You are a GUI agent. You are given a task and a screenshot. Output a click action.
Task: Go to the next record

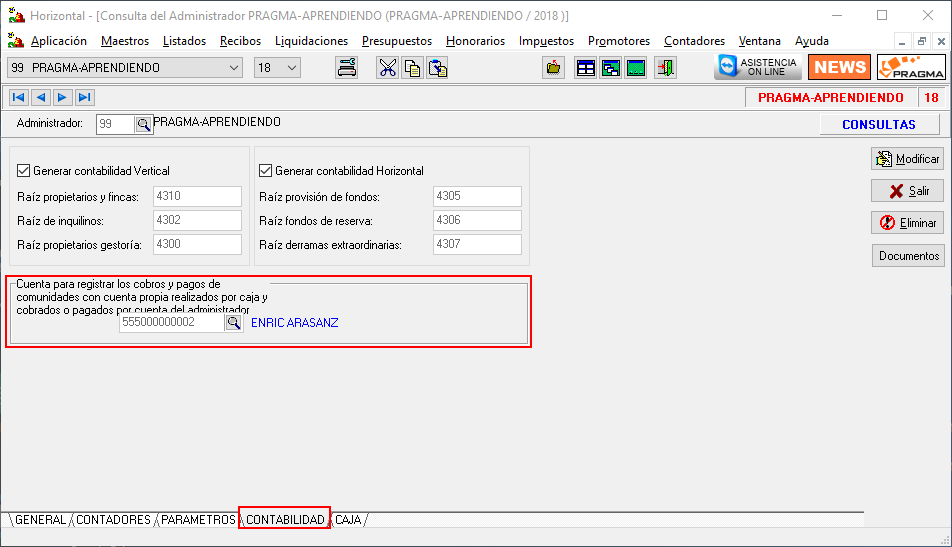[63, 97]
